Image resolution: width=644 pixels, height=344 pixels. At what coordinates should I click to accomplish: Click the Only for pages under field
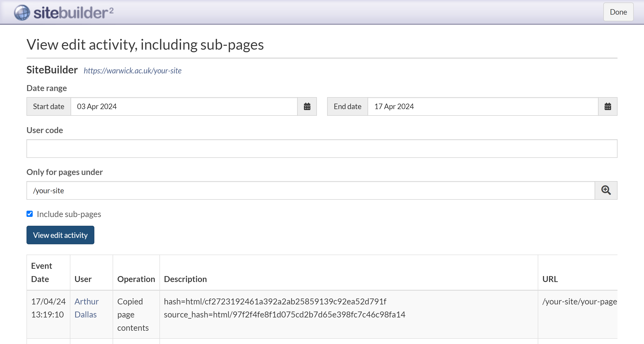tap(310, 190)
